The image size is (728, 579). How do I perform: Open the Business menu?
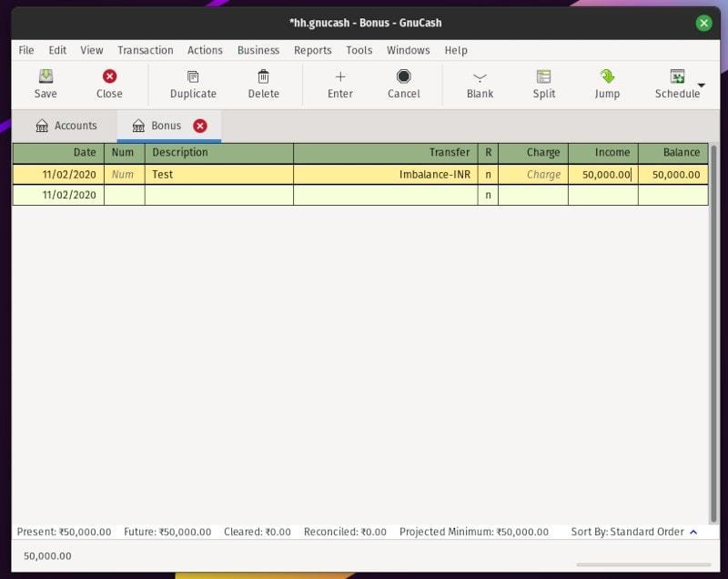tap(258, 50)
